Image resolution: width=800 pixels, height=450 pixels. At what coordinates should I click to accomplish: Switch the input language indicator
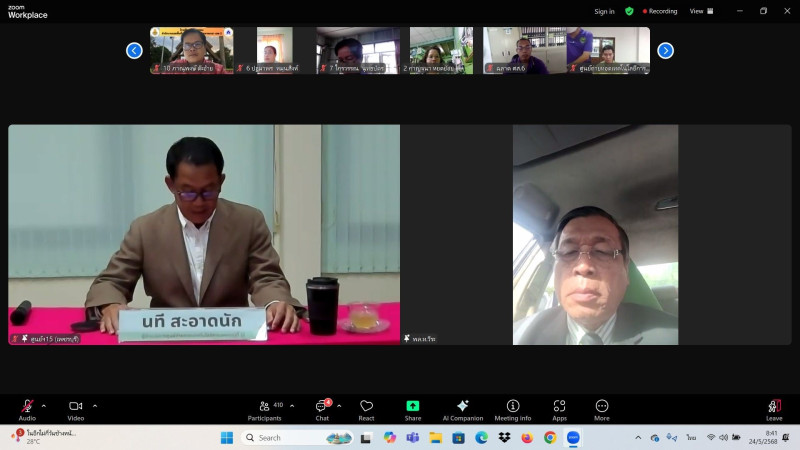point(691,438)
